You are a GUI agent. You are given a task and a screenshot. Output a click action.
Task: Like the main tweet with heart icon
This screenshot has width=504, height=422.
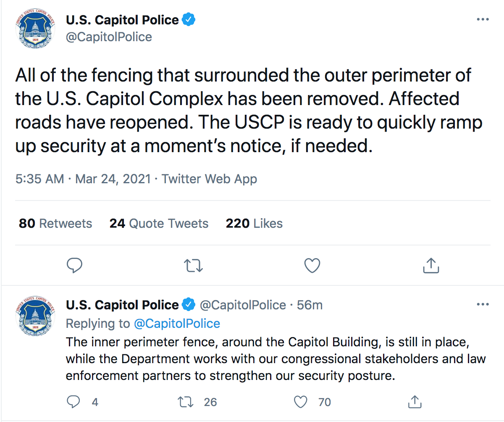(312, 265)
